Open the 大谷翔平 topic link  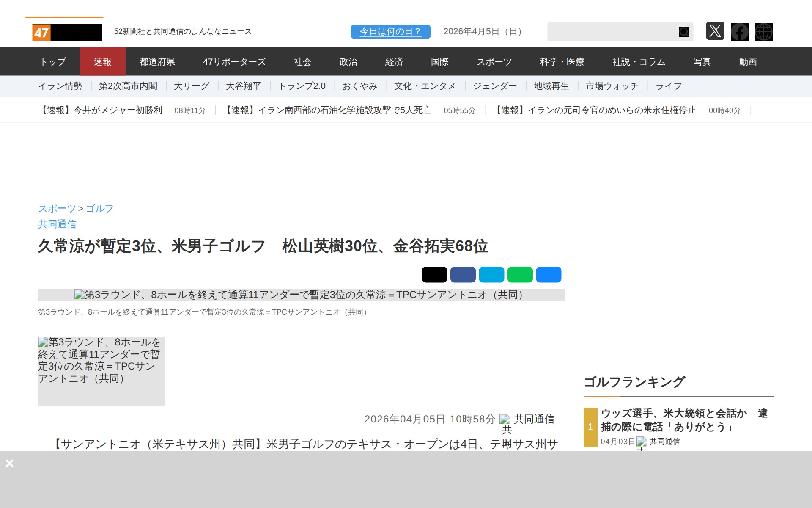tap(243, 86)
